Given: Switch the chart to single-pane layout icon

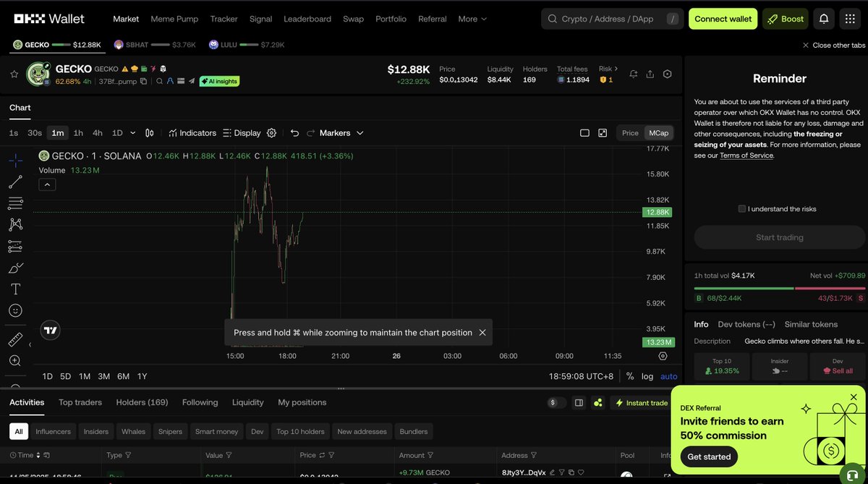Looking at the screenshot, I should (x=584, y=133).
